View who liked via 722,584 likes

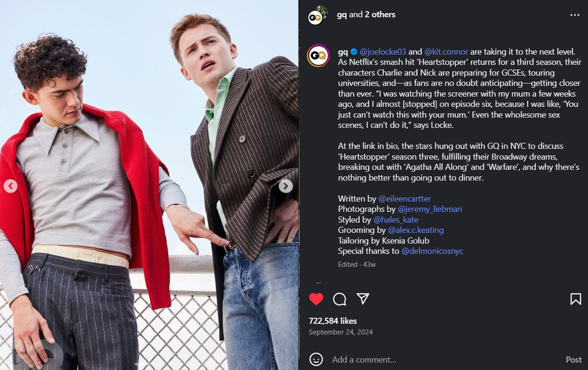click(x=333, y=321)
